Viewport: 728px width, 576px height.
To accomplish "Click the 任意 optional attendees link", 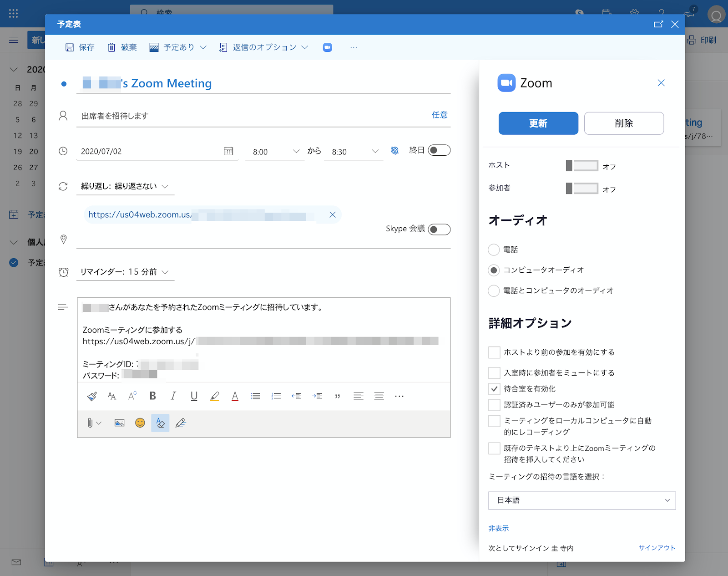I will tap(440, 115).
